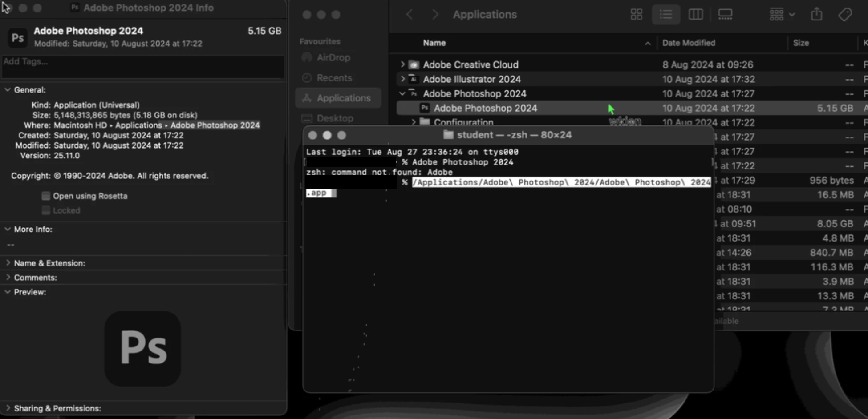Switch Finder to icon view

click(x=636, y=15)
